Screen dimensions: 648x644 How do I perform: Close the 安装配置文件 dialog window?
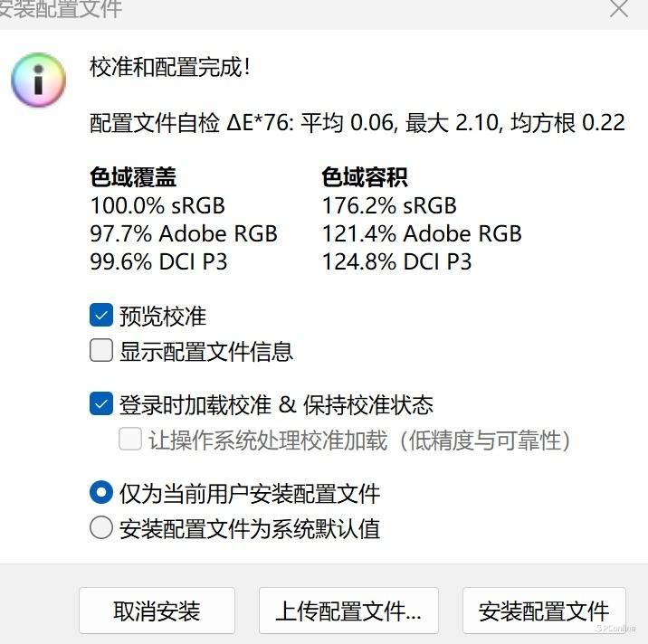point(619,9)
